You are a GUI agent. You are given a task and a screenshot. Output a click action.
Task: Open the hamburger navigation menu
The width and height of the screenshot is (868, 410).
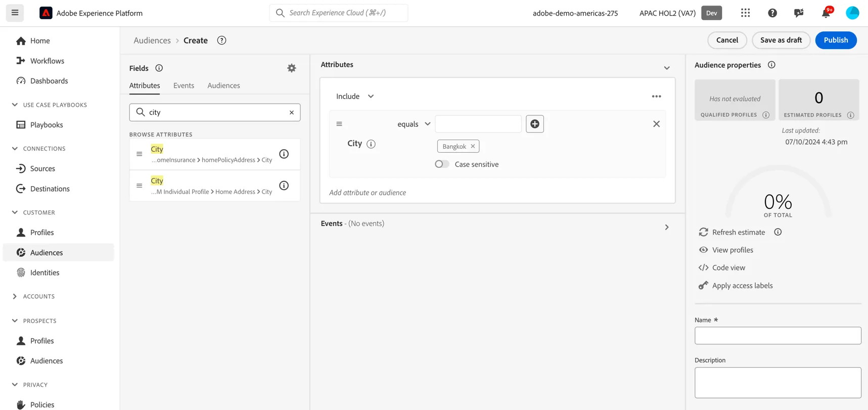click(15, 13)
